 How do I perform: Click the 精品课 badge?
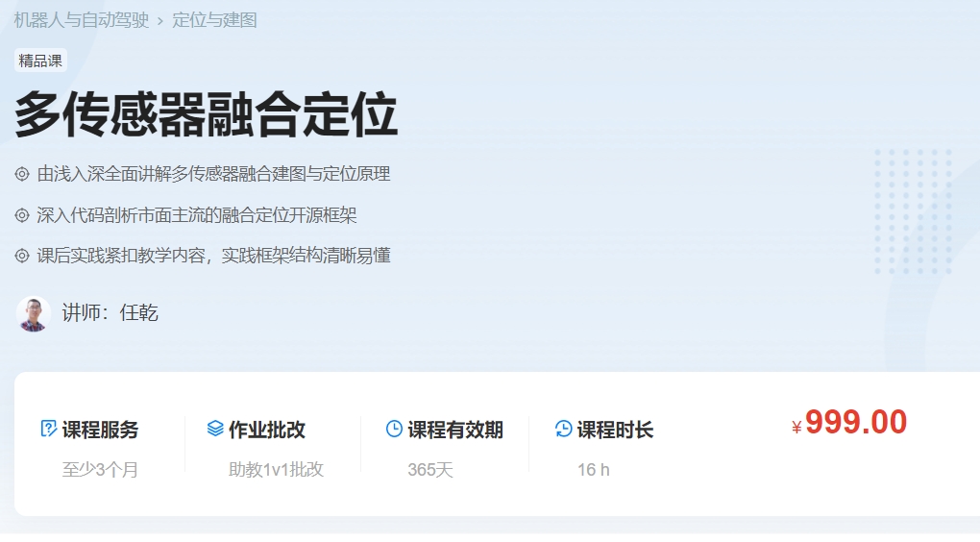pos(40,61)
